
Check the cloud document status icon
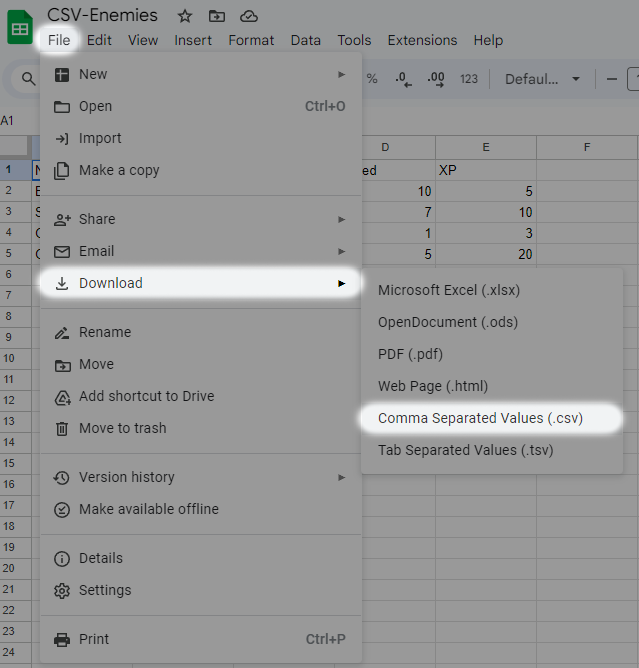(249, 17)
